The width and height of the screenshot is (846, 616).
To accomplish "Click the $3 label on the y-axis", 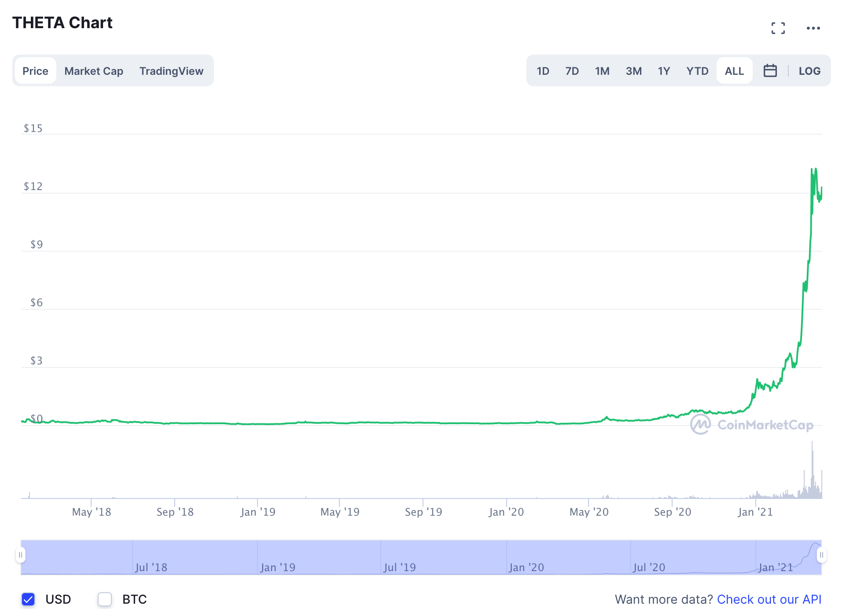I will [37, 360].
